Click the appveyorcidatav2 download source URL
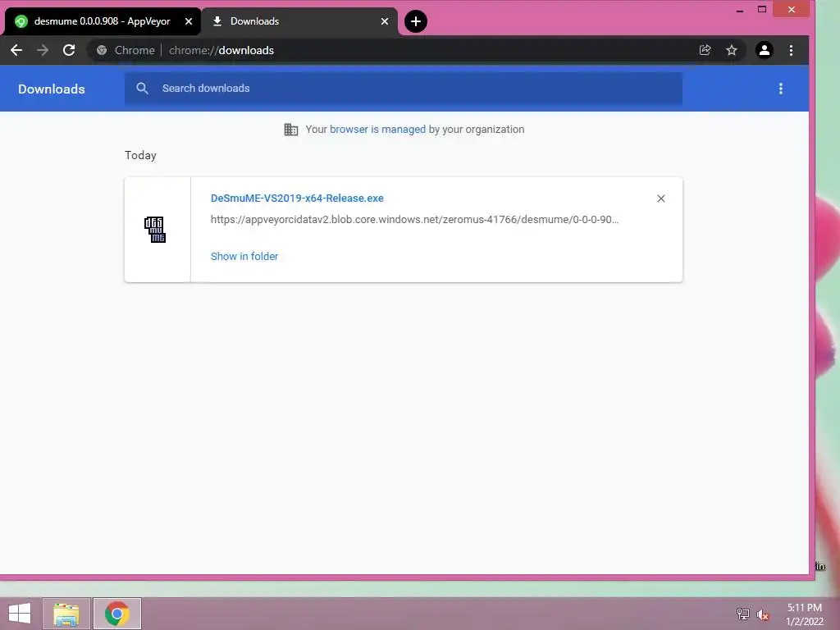The height and width of the screenshot is (630, 840). tap(414, 220)
